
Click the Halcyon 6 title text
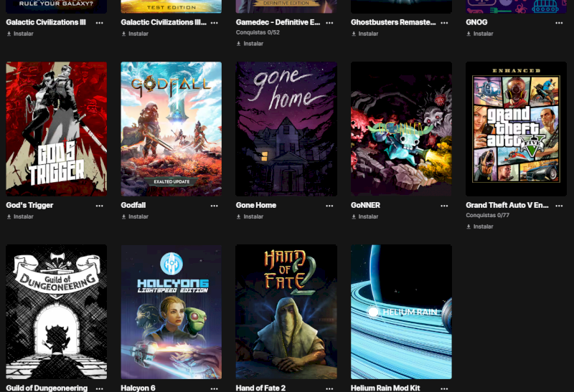click(x=138, y=388)
